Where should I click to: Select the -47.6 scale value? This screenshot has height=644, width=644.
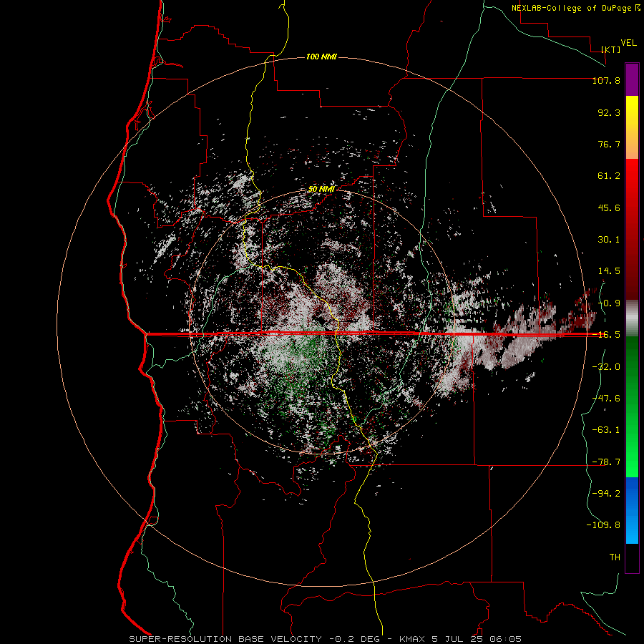(606, 399)
